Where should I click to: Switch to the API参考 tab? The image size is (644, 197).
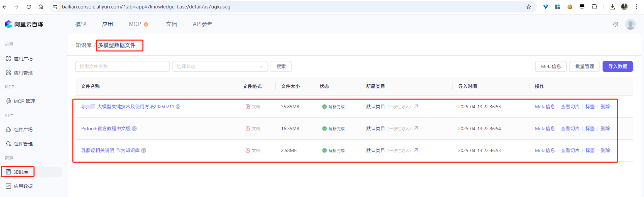point(203,24)
